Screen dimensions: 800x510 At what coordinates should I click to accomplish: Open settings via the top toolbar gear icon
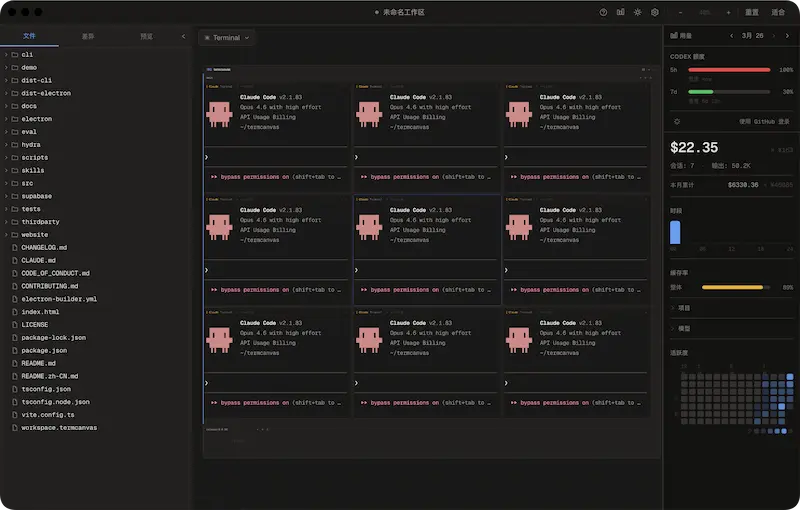655,12
